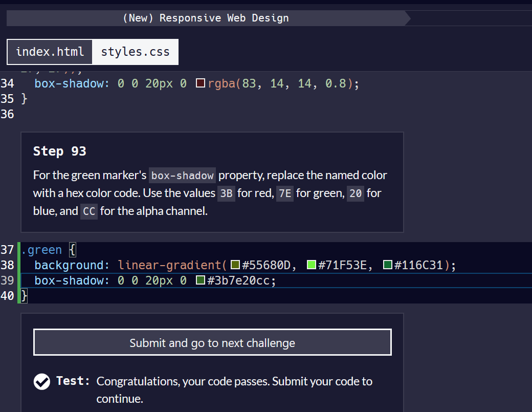Click the 7E code value in instructions

click(x=285, y=193)
